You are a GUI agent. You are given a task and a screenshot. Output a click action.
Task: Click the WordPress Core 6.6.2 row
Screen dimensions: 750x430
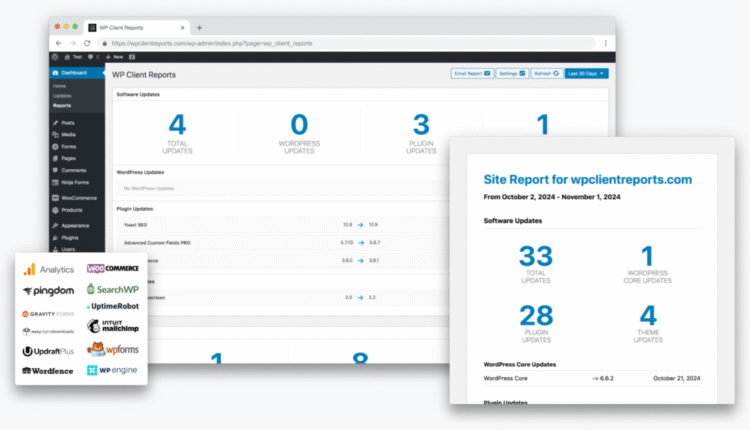point(592,378)
